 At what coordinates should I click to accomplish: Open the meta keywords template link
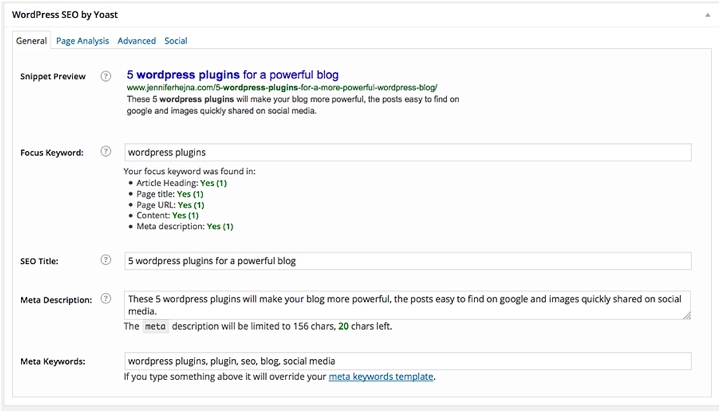pyautogui.click(x=381, y=377)
